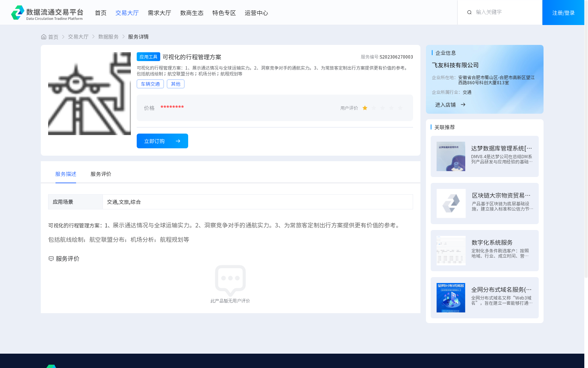Open 交易大厅 in top navigation
The height and width of the screenshot is (368, 588).
click(x=127, y=13)
